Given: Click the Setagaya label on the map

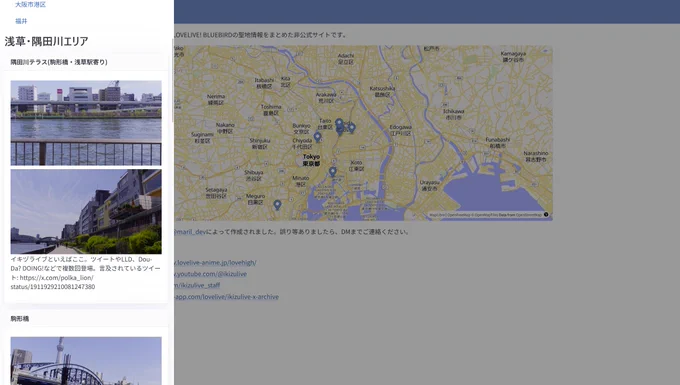Looking at the screenshot, I should [x=216, y=193].
